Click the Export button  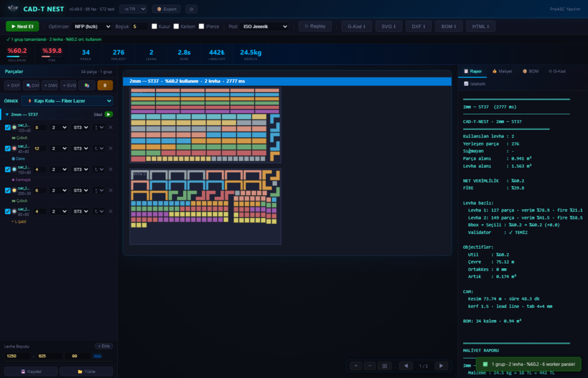pyautogui.click(x=166, y=9)
